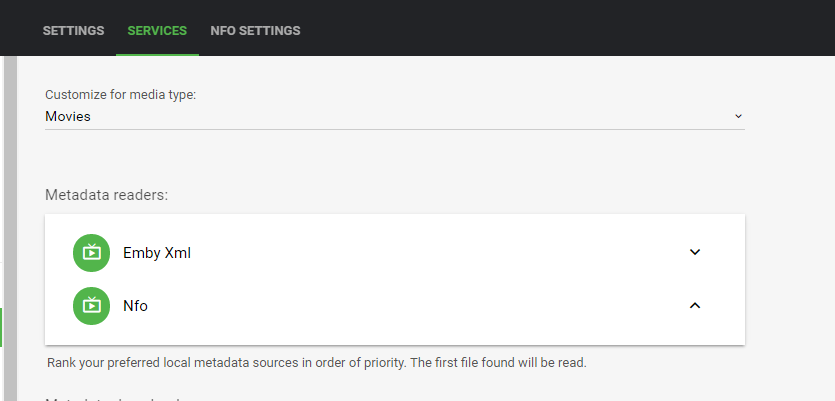This screenshot has width=835, height=401.
Task: Click the green marker on the left edge
Action: (x=2, y=327)
